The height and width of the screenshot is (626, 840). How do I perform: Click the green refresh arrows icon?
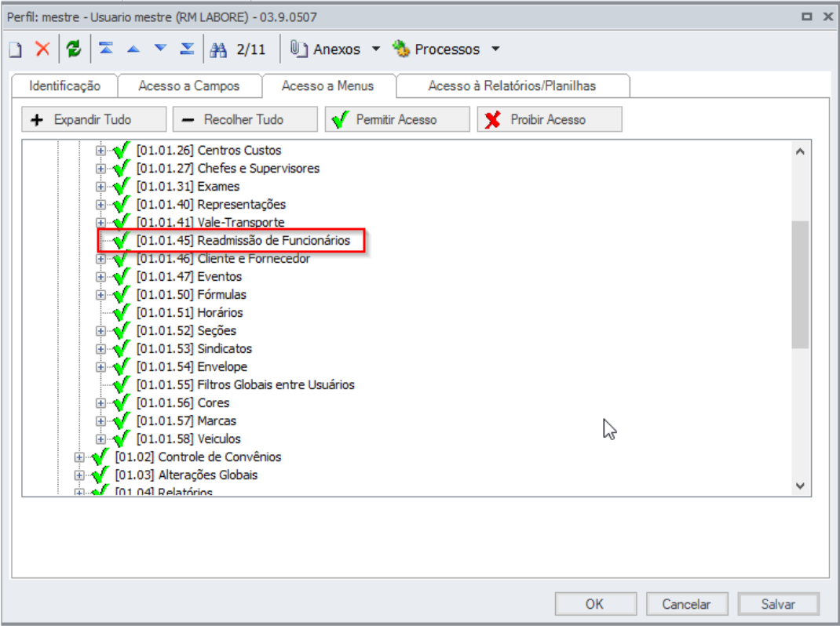pos(73,49)
